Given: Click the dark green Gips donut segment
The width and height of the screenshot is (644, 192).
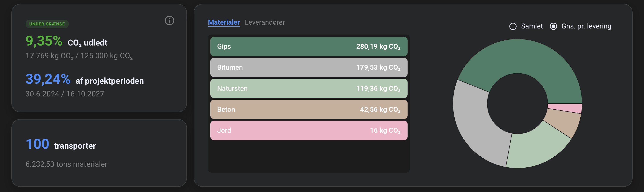Looking at the screenshot, I should pos(522,56).
